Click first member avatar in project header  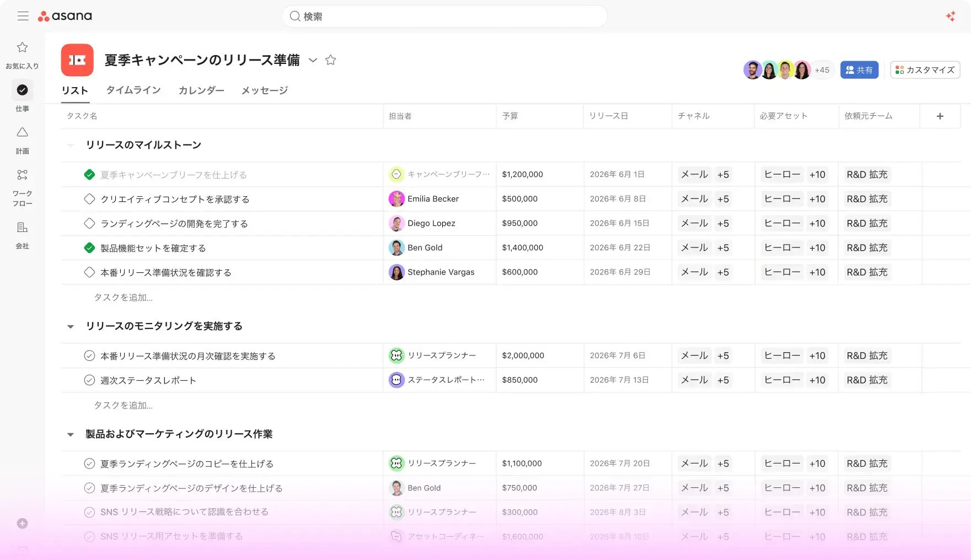pyautogui.click(x=752, y=70)
